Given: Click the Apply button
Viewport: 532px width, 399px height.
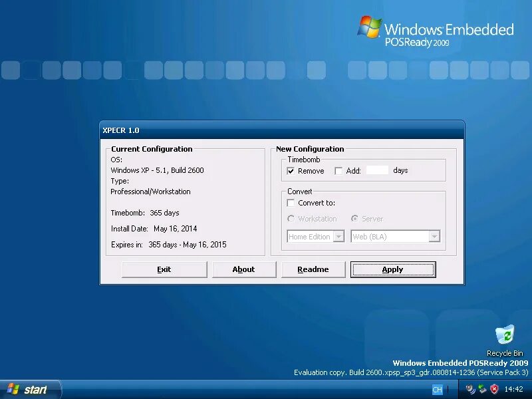Looking at the screenshot, I should (392, 269).
